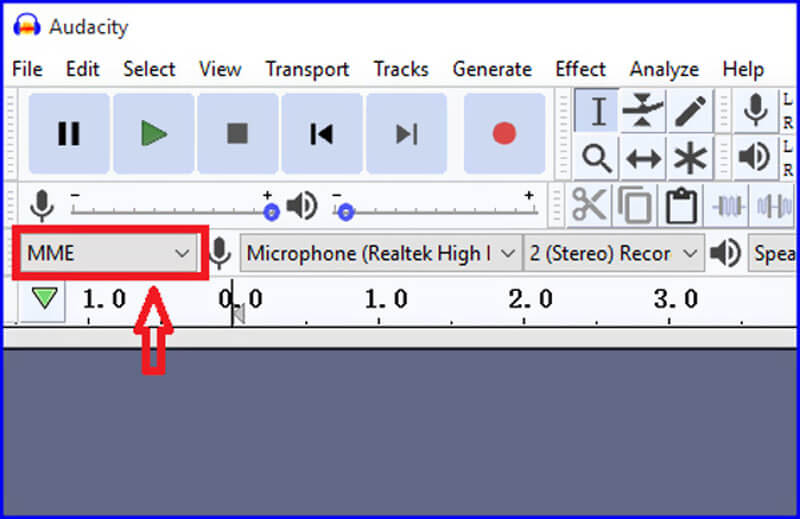This screenshot has width=800, height=519.
Task: Open the Microphone recording device dropdown
Action: click(380, 253)
